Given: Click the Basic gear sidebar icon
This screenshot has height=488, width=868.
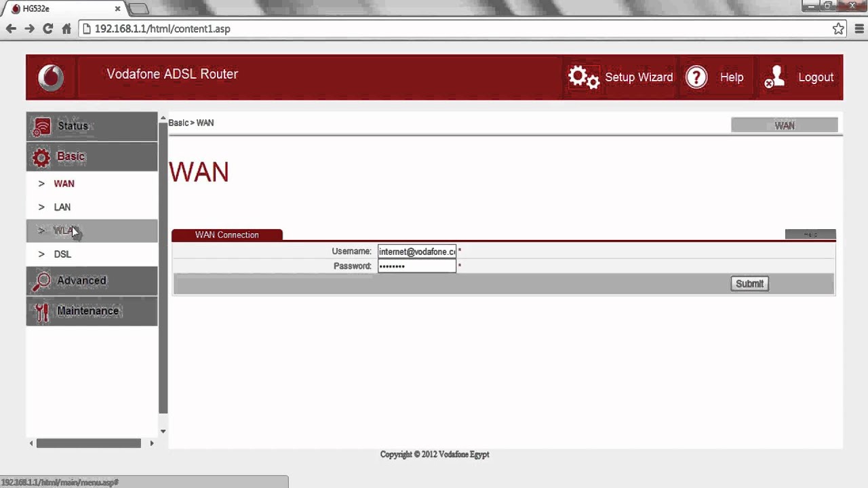Looking at the screenshot, I should [41, 158].
